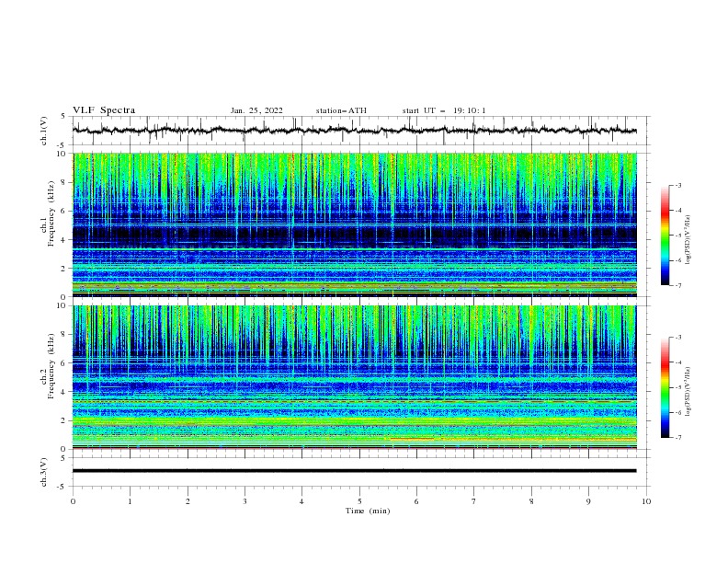Select the date text "Jan. 25, 2022"
Image resolution: width=728 pixels, height=563 pixels.
[x=256, y=110]
